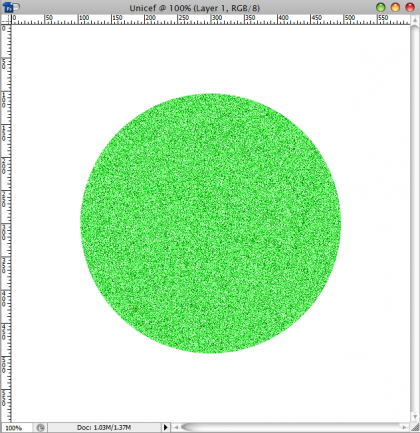Click the ruler origin corner box
The width and height of the screenshot is (420, 433).
tap(6, 20)
